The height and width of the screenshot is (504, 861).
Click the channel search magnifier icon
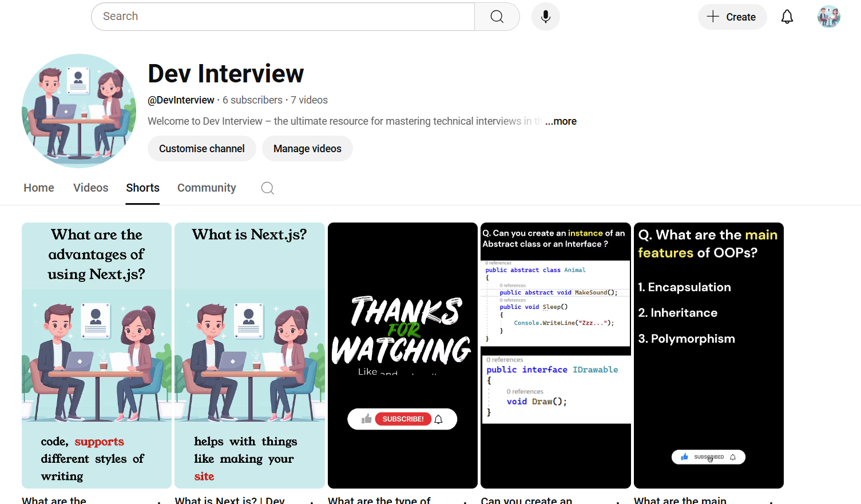tap(267, 188)
